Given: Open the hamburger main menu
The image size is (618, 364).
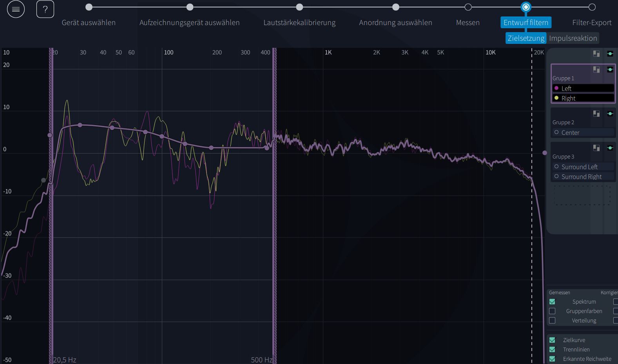Looking at the screenshot, I should tap(16, 9).
